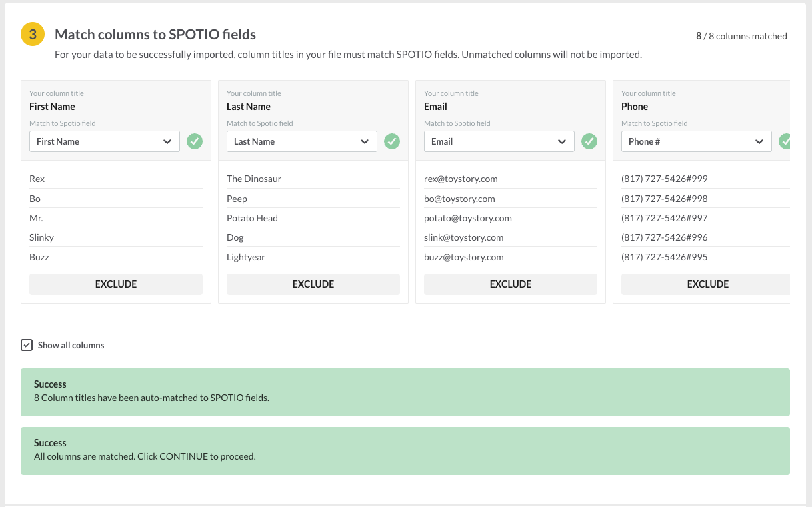Click the auto-matched Success banner
The height and width of the screenshot is (507, 812).
[405, 392]
